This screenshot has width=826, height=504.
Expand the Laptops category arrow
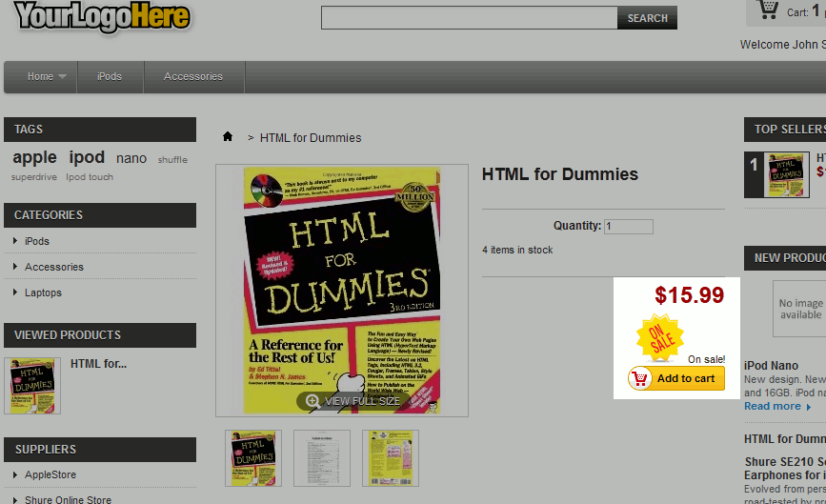tap(14, 292)
